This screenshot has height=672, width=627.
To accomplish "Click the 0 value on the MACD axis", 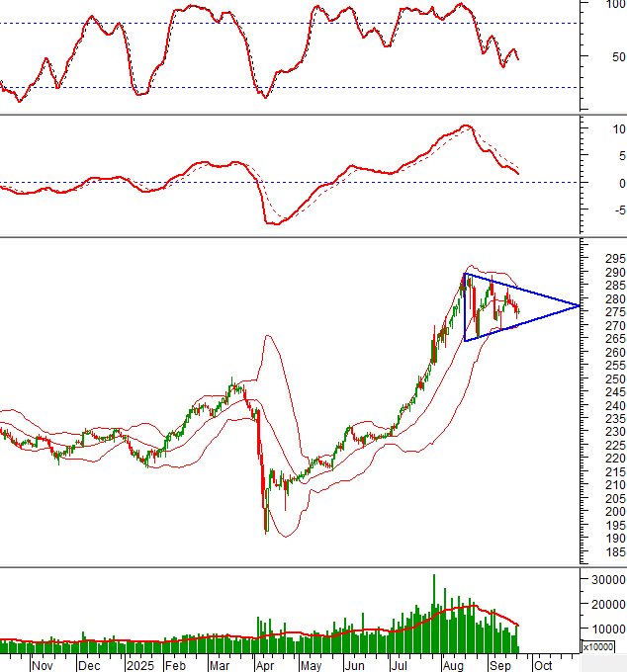I will [622, 183].
